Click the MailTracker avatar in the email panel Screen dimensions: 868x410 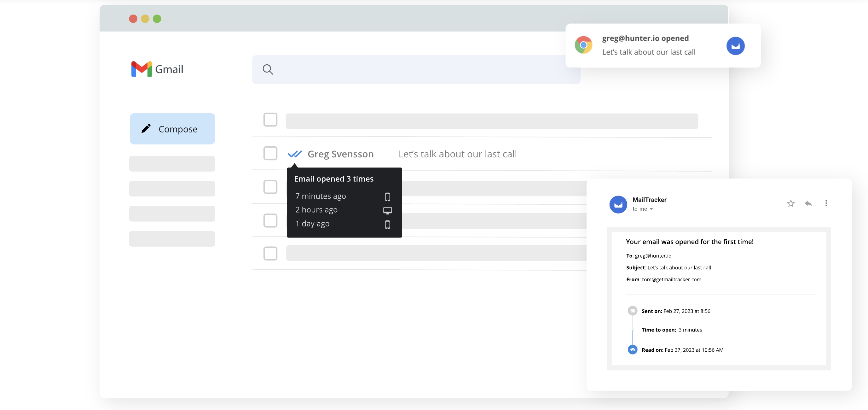tap(618, 204)
